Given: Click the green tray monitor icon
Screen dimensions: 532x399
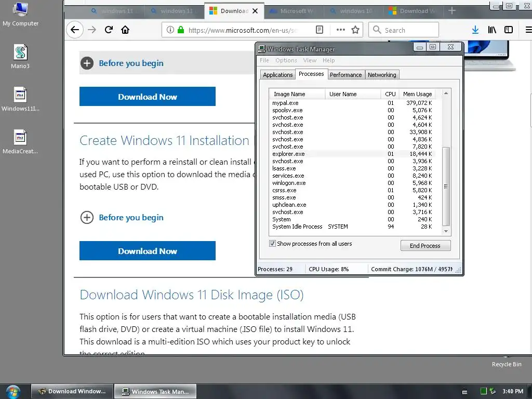Looking at the screenshot, I should coord(484,391).
